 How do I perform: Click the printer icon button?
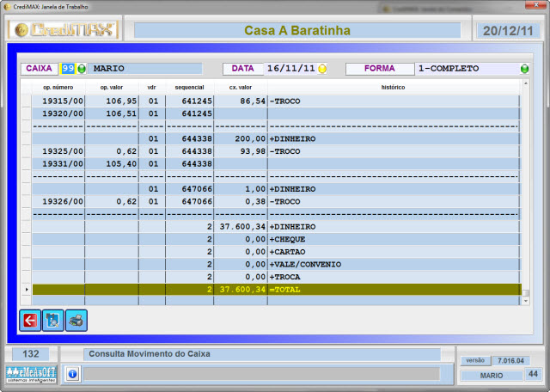76,321
